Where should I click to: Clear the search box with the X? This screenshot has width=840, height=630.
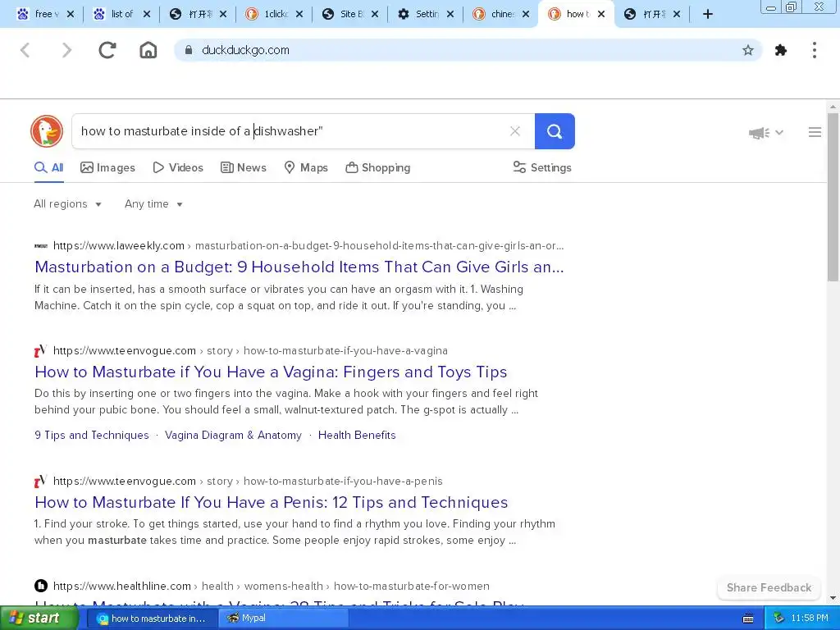pyautogui.click(x=515, y=131)
